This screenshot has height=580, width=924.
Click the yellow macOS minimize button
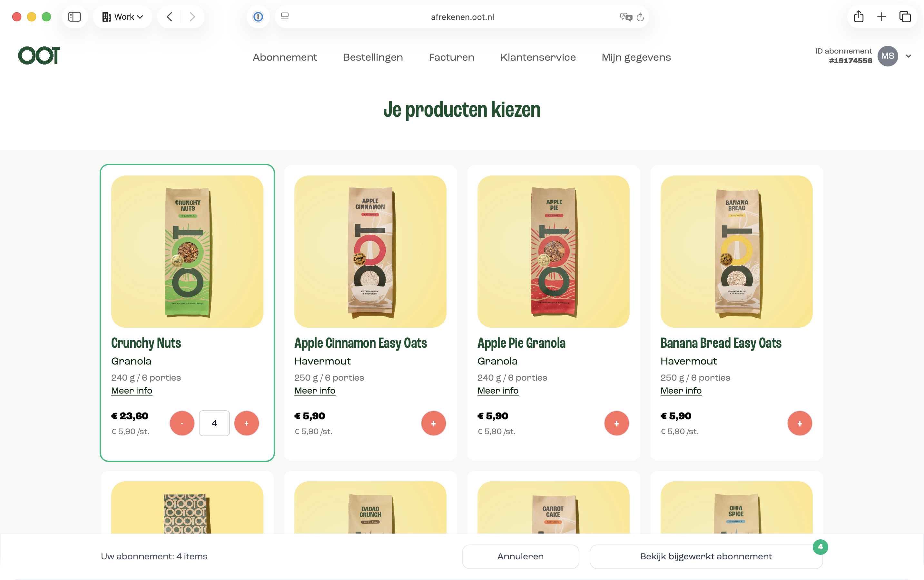tap(32, 17)
